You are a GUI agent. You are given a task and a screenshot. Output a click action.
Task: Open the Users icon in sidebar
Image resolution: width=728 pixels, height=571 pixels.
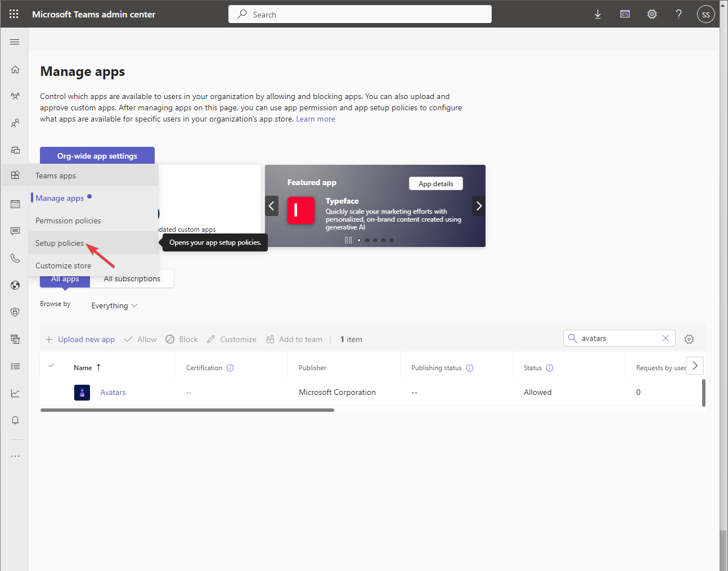tap(15, 123)
